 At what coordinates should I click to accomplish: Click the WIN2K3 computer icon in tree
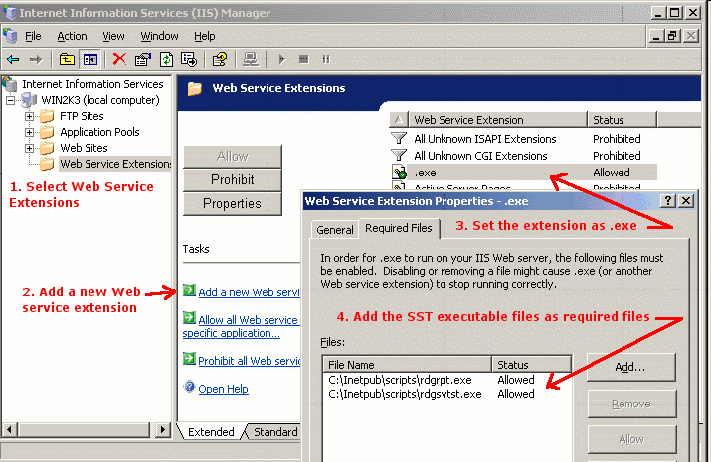point(29,100)
